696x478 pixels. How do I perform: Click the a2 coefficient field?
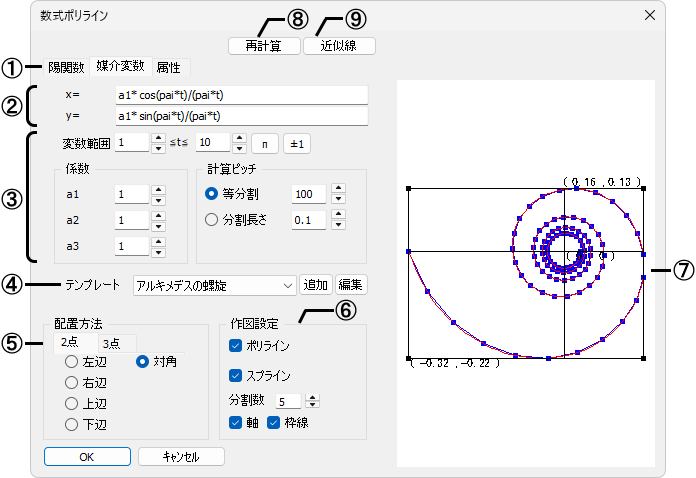tap(132, 221)
